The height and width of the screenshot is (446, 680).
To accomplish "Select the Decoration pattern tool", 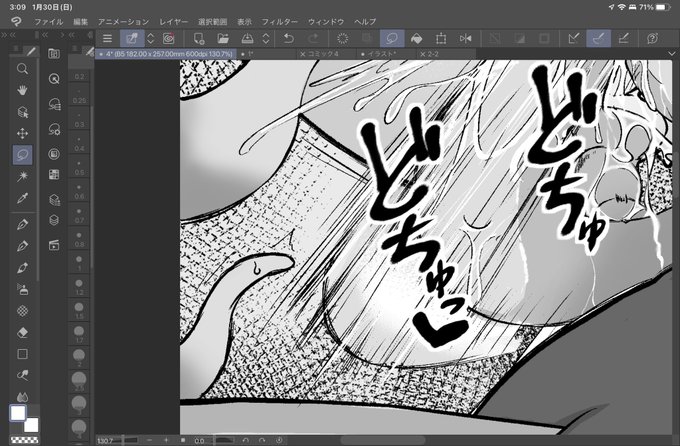I will [x=22, y=311].
